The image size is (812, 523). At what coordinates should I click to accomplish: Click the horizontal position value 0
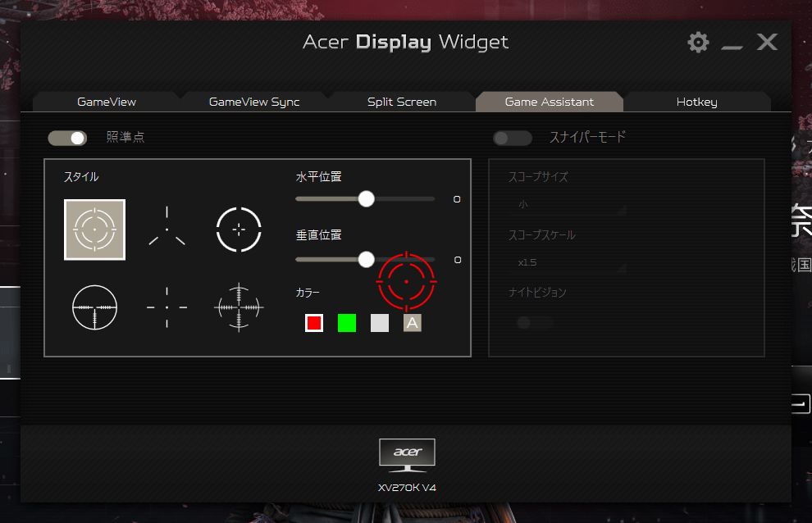pyautogui.click(x=457, y=199)
